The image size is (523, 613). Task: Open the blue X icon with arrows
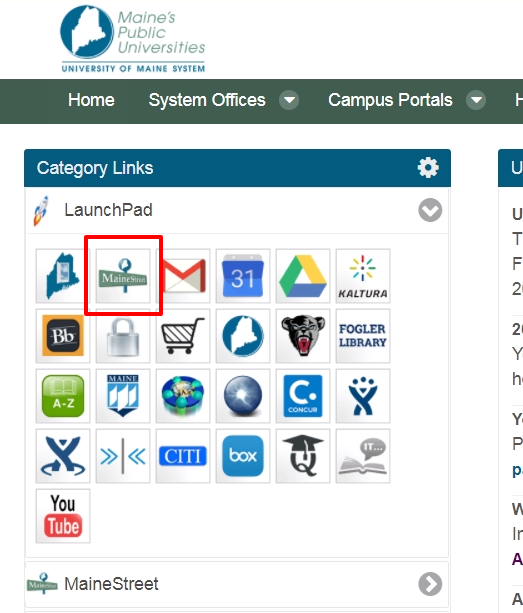[63, 456]
